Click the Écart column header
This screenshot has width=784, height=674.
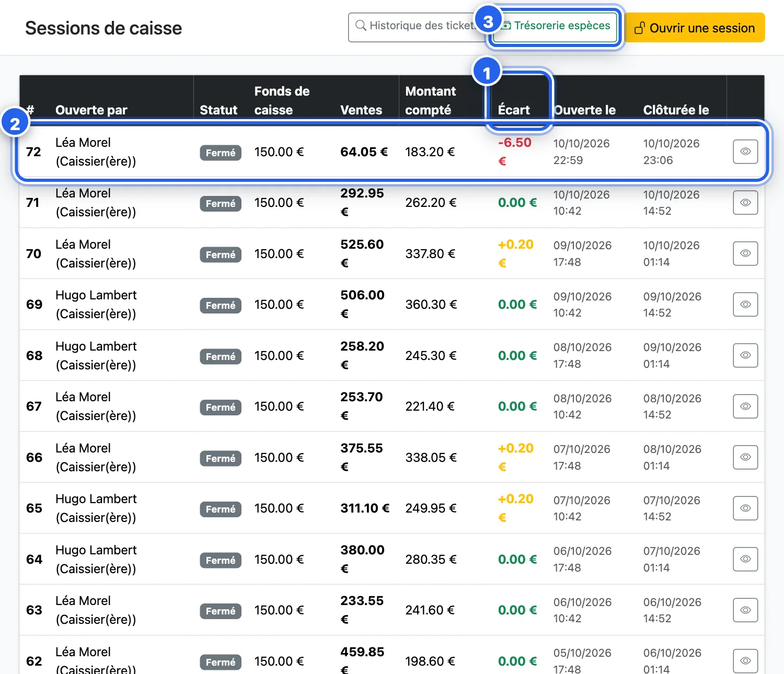[x=514, y=110]
